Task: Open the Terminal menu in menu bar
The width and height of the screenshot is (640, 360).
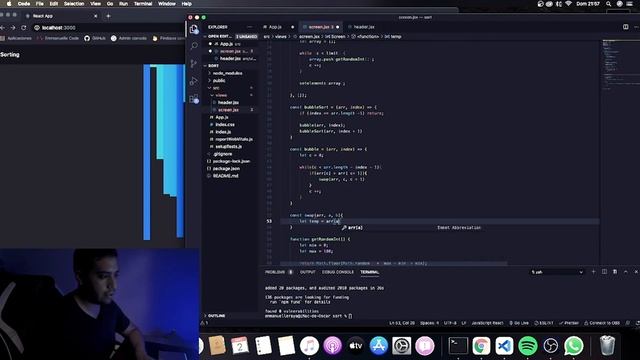Action: coord(143,4)
